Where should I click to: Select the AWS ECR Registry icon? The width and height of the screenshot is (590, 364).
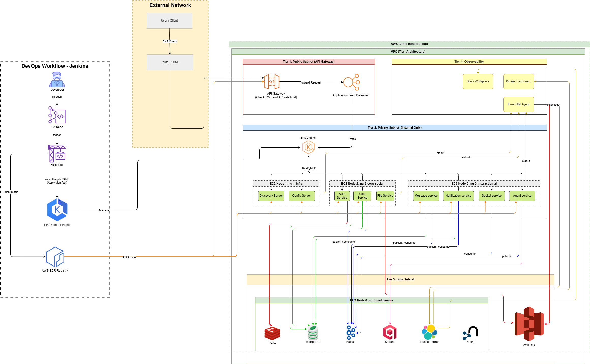pyautogui.click(x=55, y=257)
